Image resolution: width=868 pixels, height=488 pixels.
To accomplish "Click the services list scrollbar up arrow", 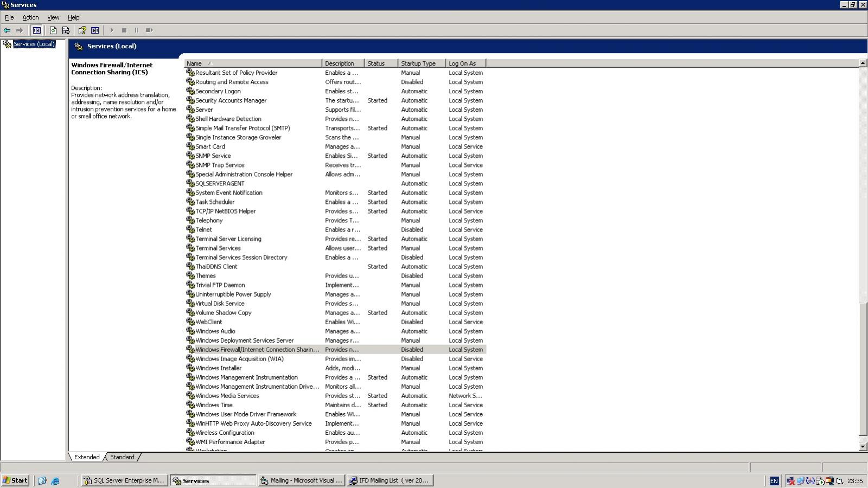I will [x=863, y=63].
